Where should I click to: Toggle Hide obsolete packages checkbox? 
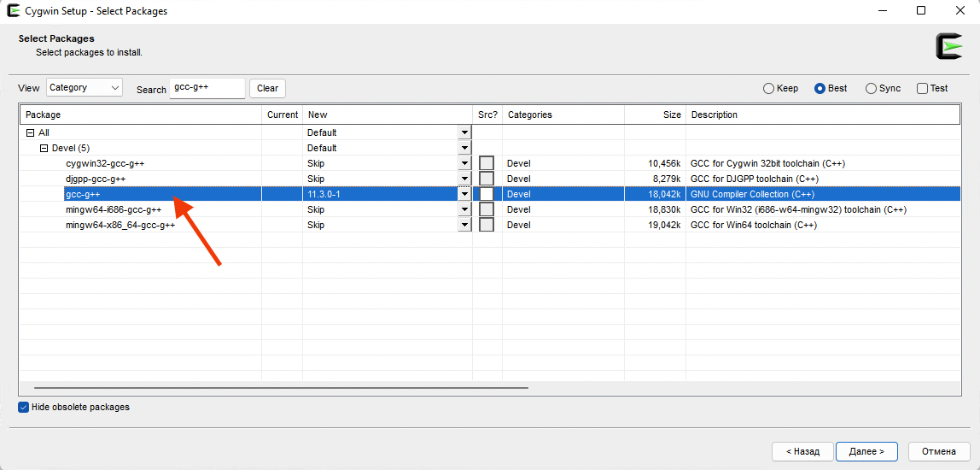(24, 407)
